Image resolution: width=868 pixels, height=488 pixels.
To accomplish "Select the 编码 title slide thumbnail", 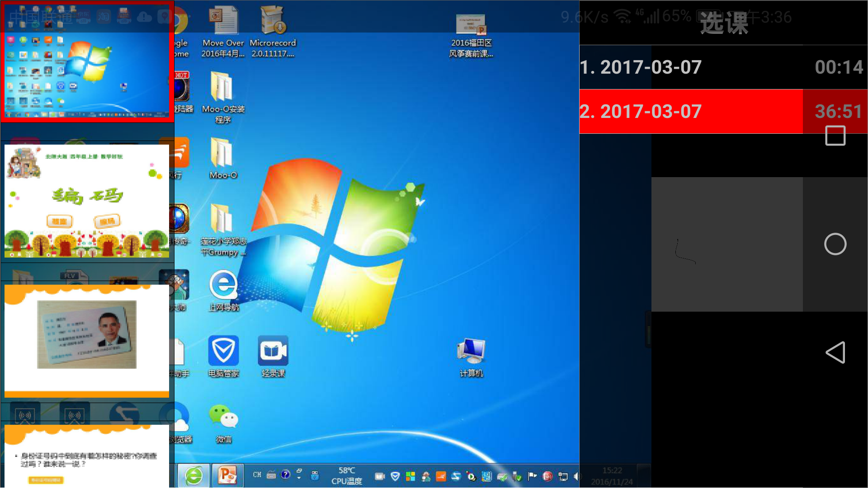I will [87, 201].
